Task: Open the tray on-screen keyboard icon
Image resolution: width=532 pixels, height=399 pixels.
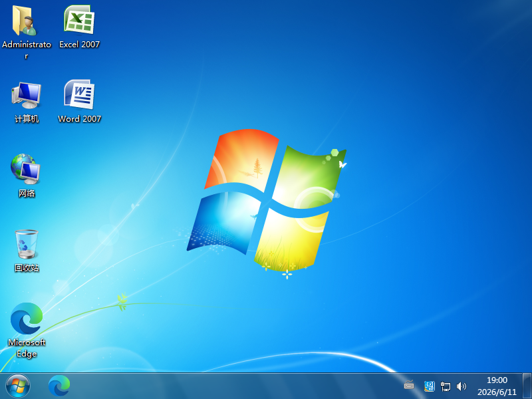Action: [x=409, y=386]
